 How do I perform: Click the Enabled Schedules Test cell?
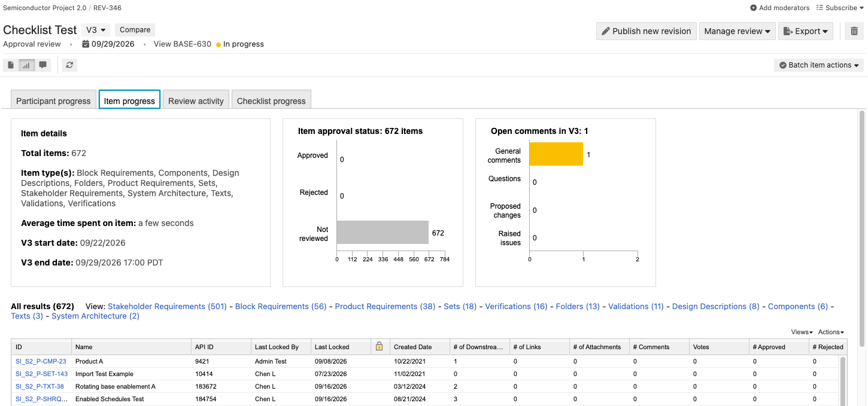pyautogui.click(x=132, y=399)
